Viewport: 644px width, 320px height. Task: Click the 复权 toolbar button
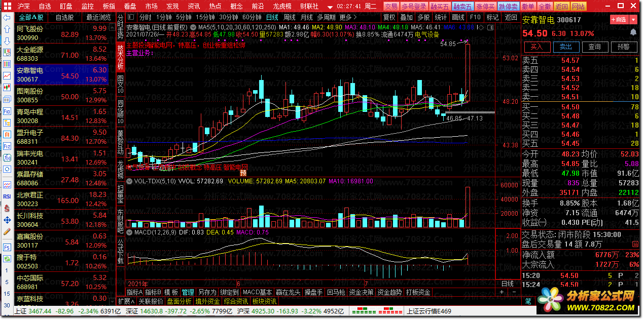click(x=389, y=17)
